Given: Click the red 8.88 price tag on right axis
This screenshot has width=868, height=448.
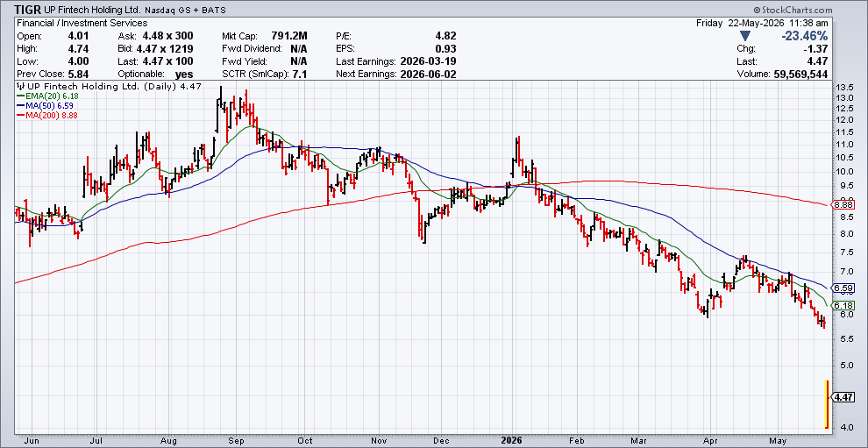Looking at the screenshot, I should click(843, 204).
